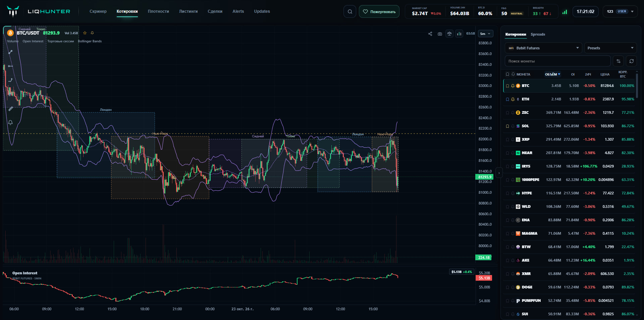Screen dimensions: 644x320
Task: Click the Торговые сессии indicator label
Action: click(x=60, y=41)
